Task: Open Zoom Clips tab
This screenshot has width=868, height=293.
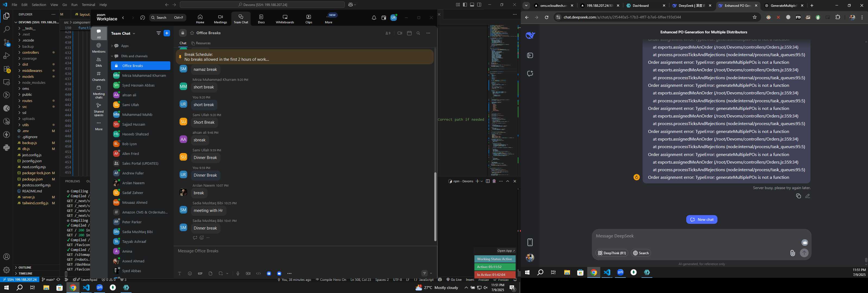Action: [x=309, y=19]
